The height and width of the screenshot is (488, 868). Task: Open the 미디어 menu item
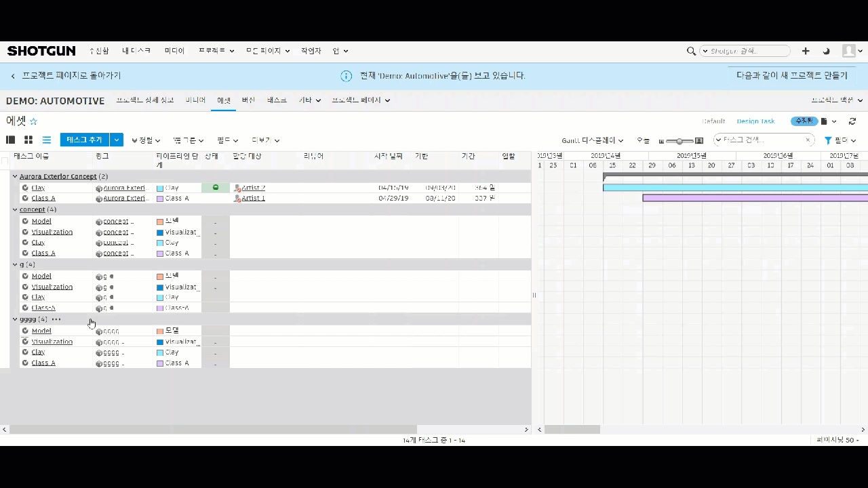174,50
